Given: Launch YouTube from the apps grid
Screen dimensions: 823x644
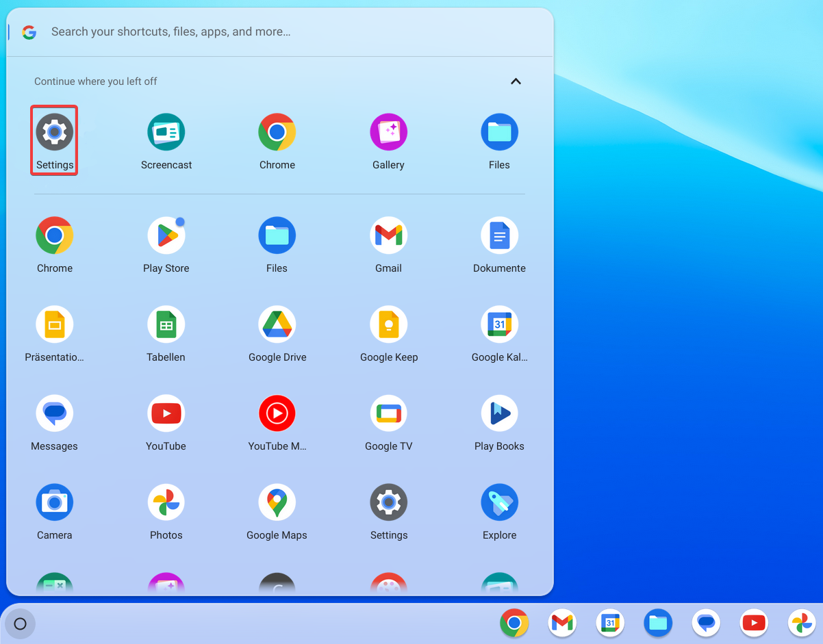Looking at the screenshot, I should point(166,423).
